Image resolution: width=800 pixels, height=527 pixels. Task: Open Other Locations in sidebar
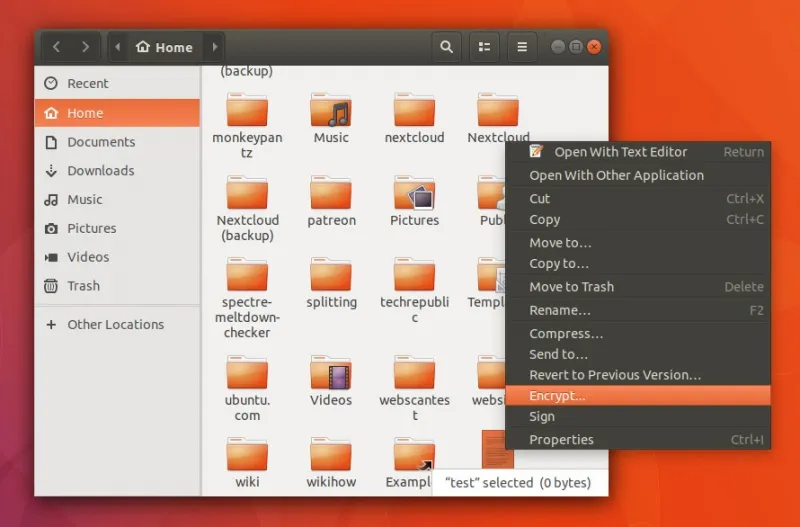[x=115, y=325]
